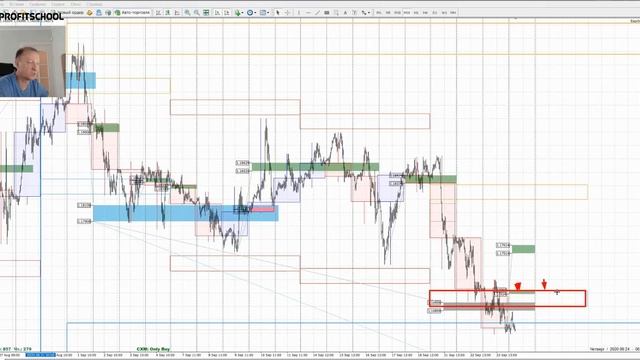Expand the Indicators list arrow

242,13
